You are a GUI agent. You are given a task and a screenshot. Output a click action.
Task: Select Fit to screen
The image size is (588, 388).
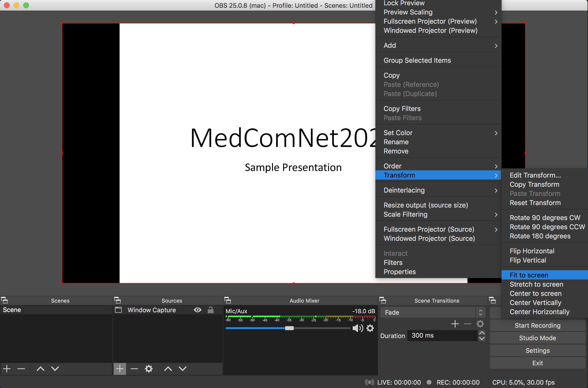(545, 275)
